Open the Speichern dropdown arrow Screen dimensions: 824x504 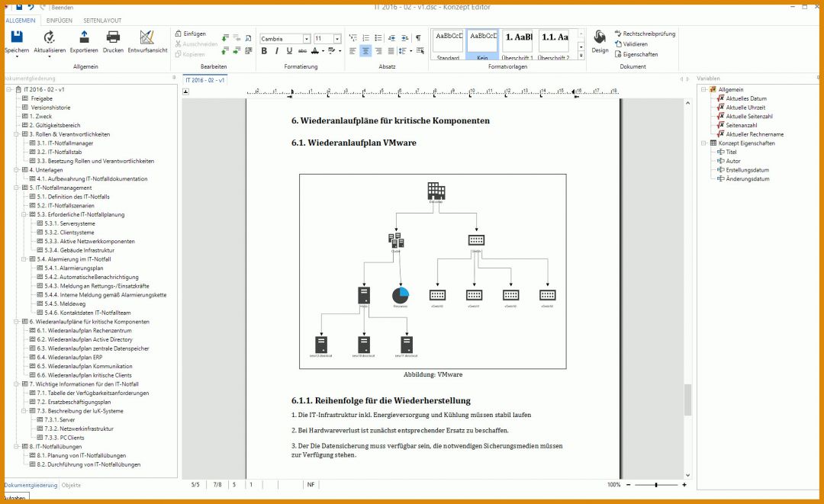[17, 56]
